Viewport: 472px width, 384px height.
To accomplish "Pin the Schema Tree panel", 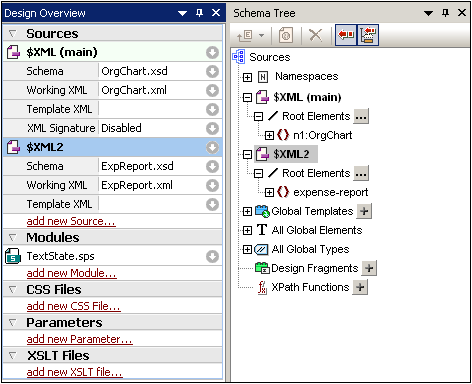I will (445, 13).
